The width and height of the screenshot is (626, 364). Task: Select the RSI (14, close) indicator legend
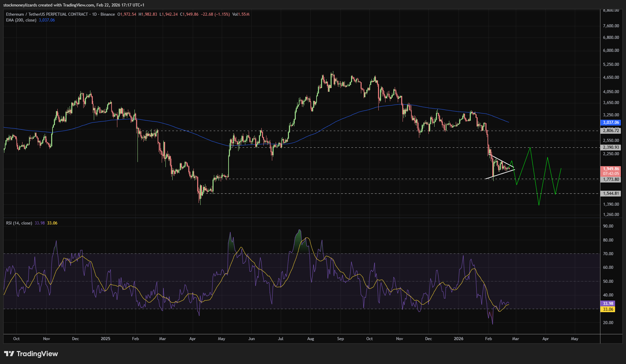[19, 223]
